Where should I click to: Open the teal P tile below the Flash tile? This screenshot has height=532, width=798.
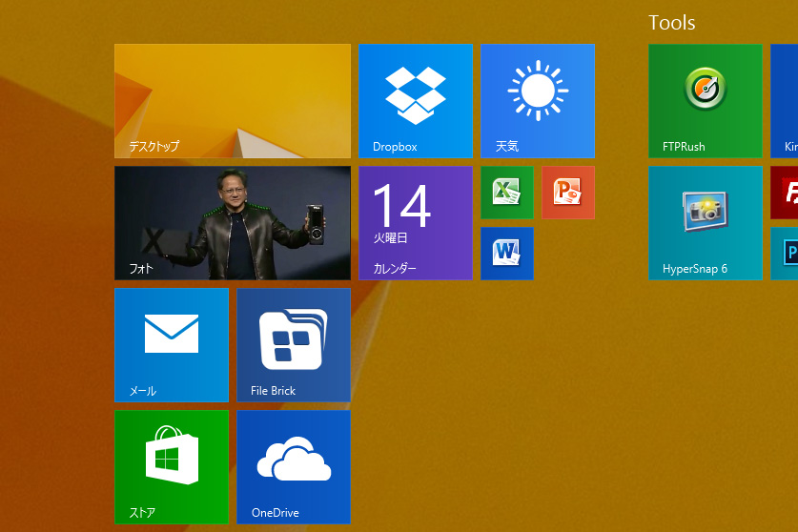[785, 254]
